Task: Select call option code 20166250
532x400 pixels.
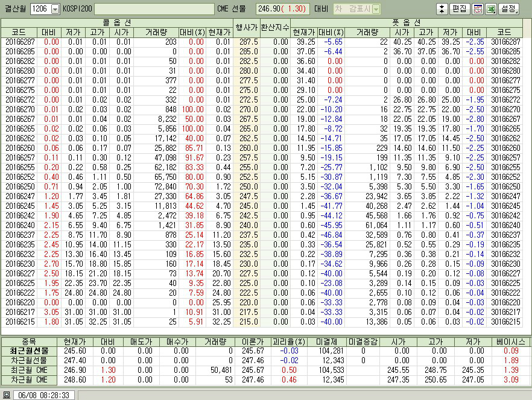Action: [19, 187]
